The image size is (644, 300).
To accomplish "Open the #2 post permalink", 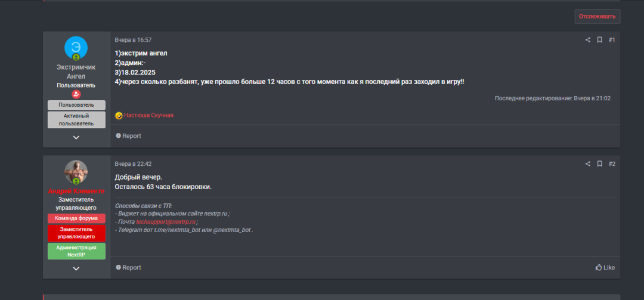I will [612, 164].
